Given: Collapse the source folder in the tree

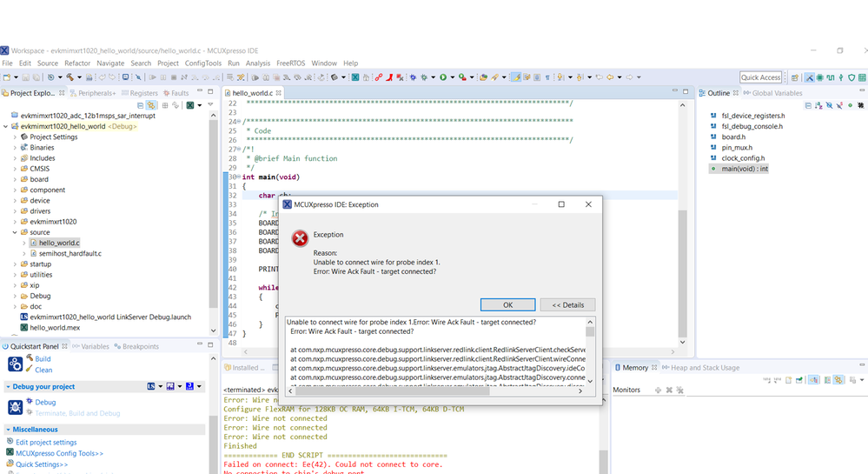Looking at the screenshot, I should (15, 232).
